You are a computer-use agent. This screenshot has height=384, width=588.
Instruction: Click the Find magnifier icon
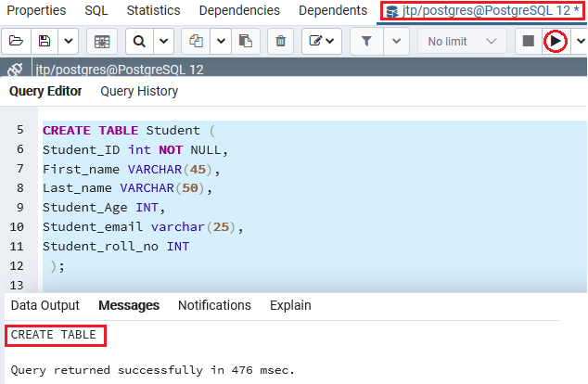[x=138, y=42]
